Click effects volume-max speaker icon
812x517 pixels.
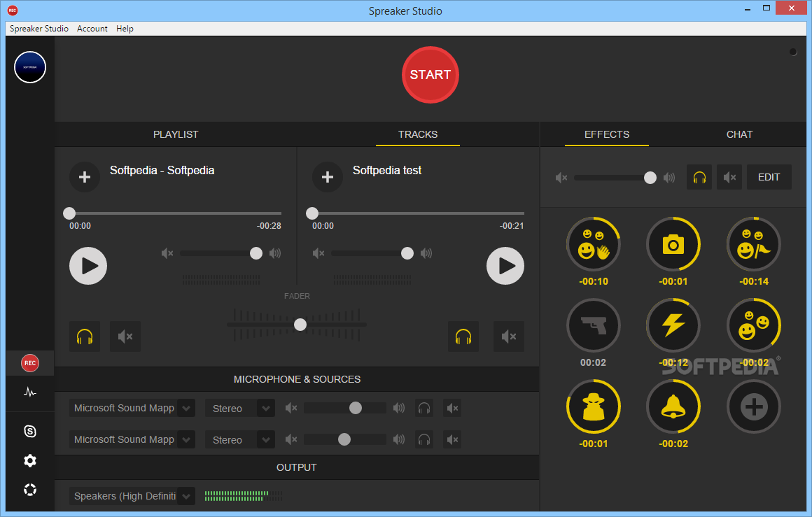(669, 178)
